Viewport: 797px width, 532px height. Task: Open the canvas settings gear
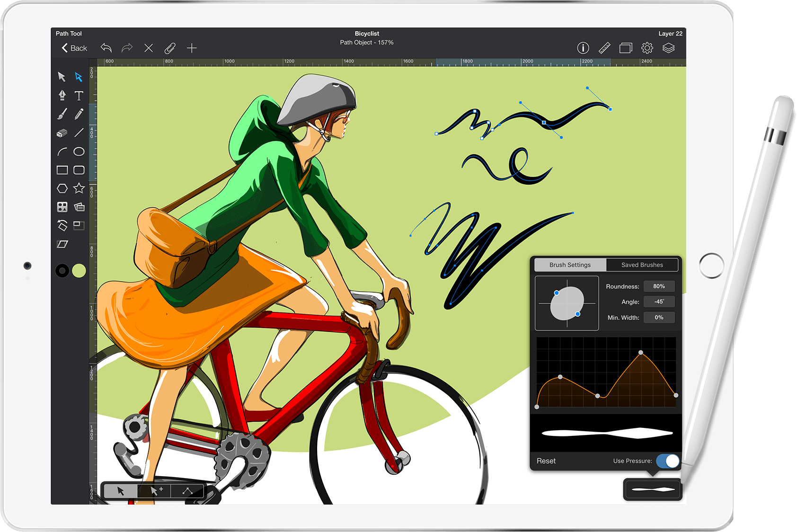pyautogui.click(x=646, y=47)
